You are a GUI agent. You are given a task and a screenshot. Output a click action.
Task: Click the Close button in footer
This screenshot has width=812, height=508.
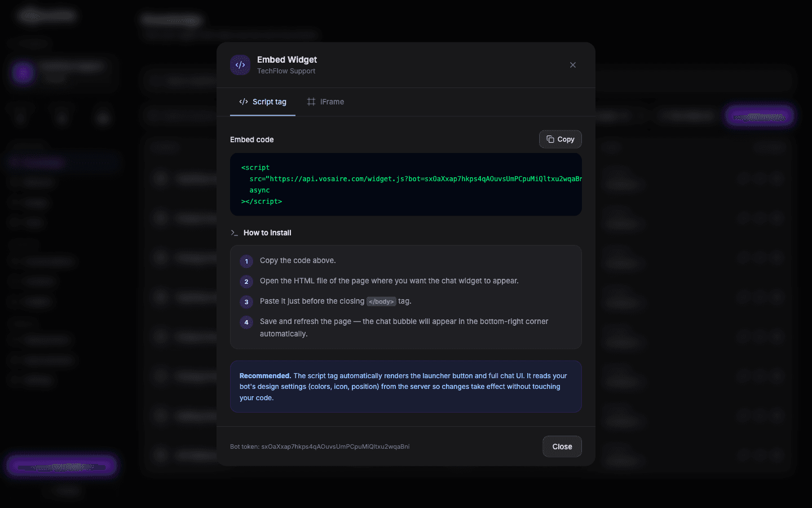point(562,446)
